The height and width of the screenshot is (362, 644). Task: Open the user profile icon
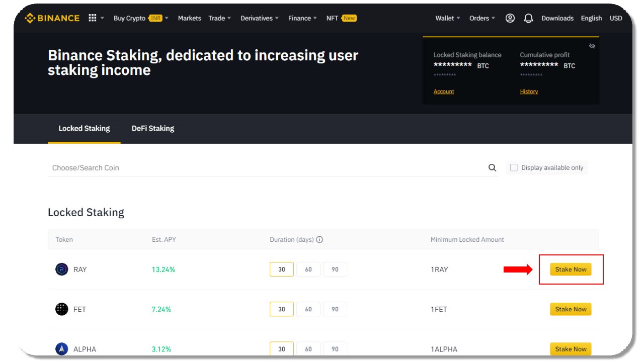pos(510,18)
